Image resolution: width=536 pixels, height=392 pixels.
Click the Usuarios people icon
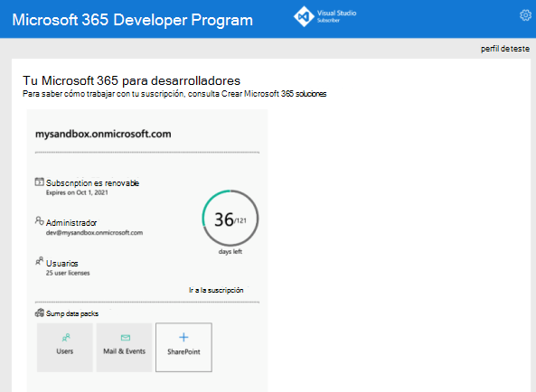pyautogui.click(x=39, y=261)
